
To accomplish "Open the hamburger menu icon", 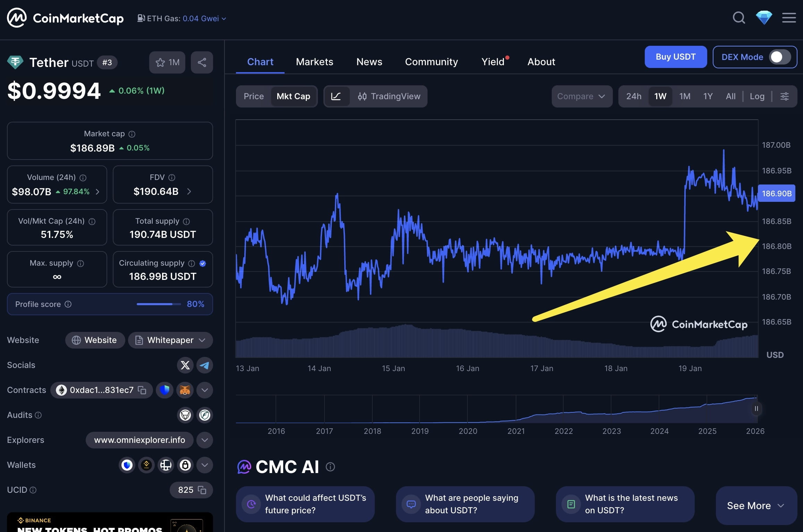I will (789, 18).
